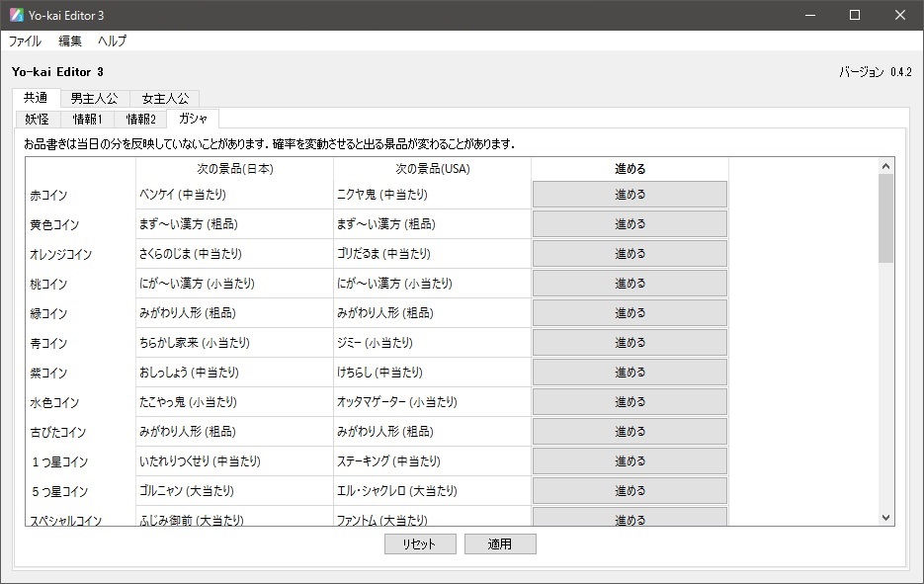
Task: Click the scroll down arrow of the table
Action: point(885,518)
